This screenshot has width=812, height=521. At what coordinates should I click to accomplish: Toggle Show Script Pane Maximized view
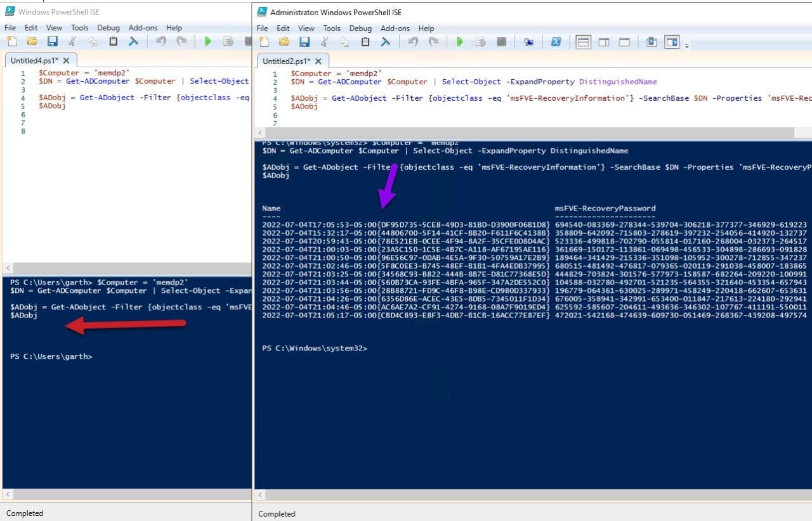(x=624, y=42)
